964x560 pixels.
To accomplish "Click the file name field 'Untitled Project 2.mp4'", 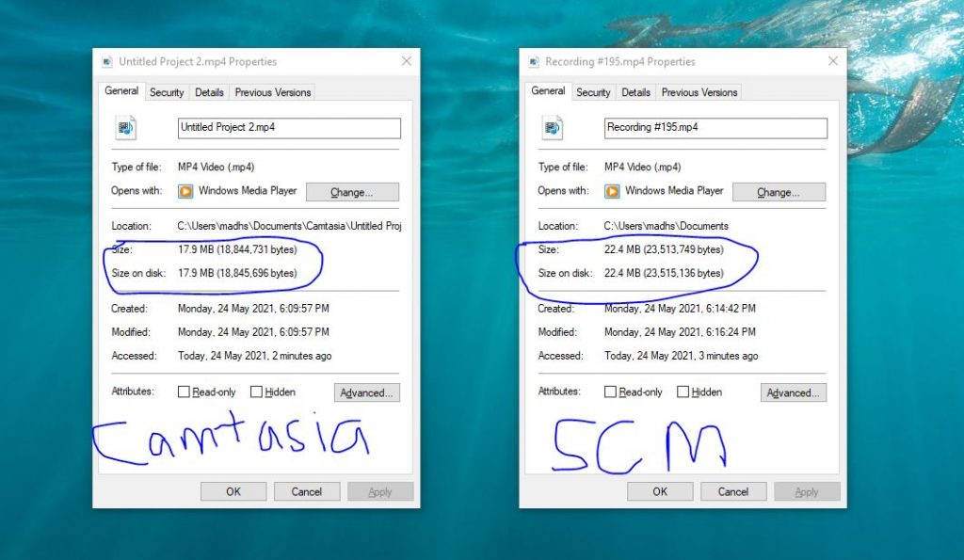I will [289, 128].
